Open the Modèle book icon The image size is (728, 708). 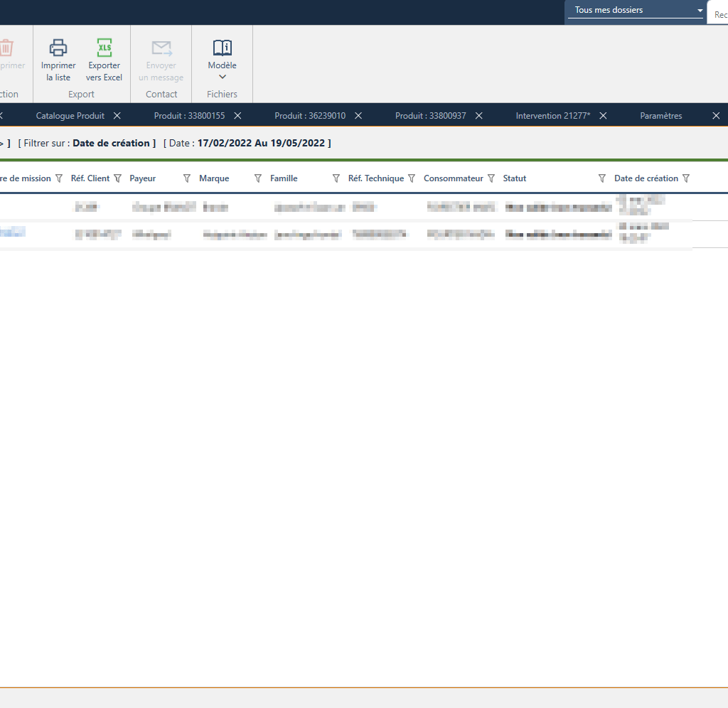223,48
